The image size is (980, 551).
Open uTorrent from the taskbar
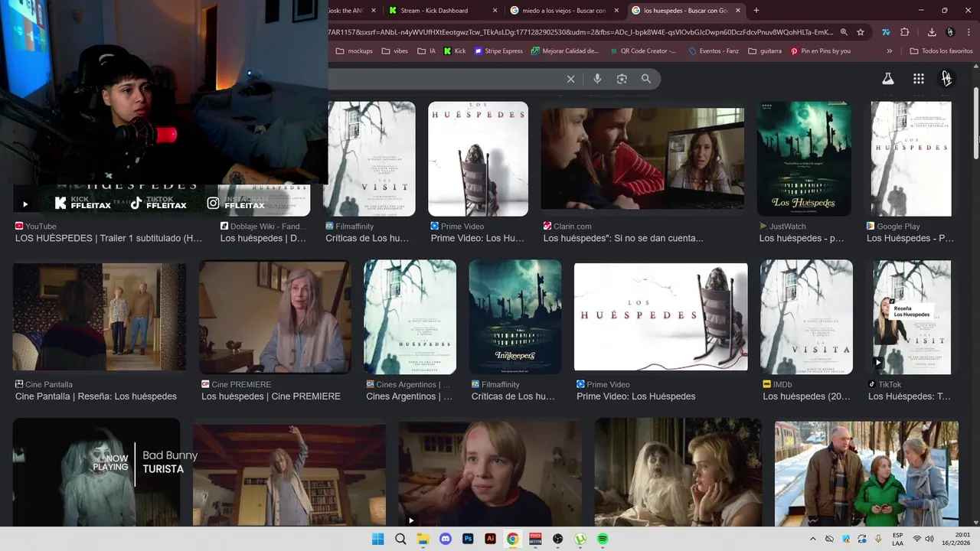580,539
